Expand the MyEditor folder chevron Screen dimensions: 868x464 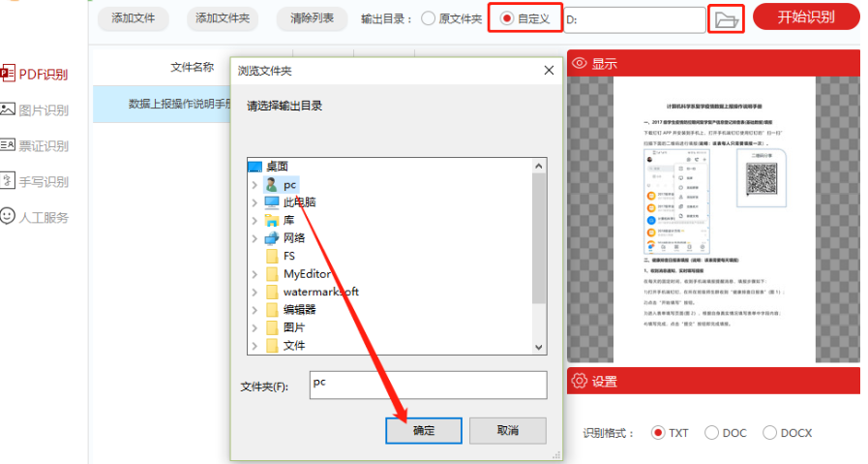(x=254, y=274)
